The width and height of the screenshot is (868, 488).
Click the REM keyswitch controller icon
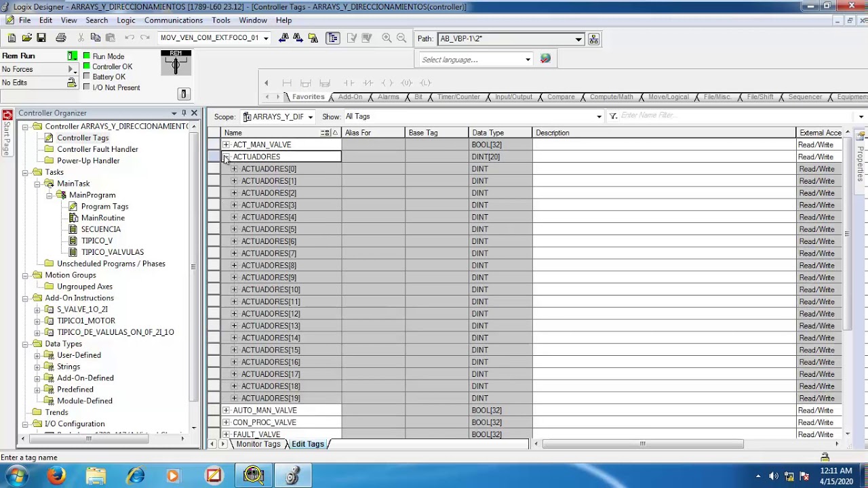(x=176, y=63)
